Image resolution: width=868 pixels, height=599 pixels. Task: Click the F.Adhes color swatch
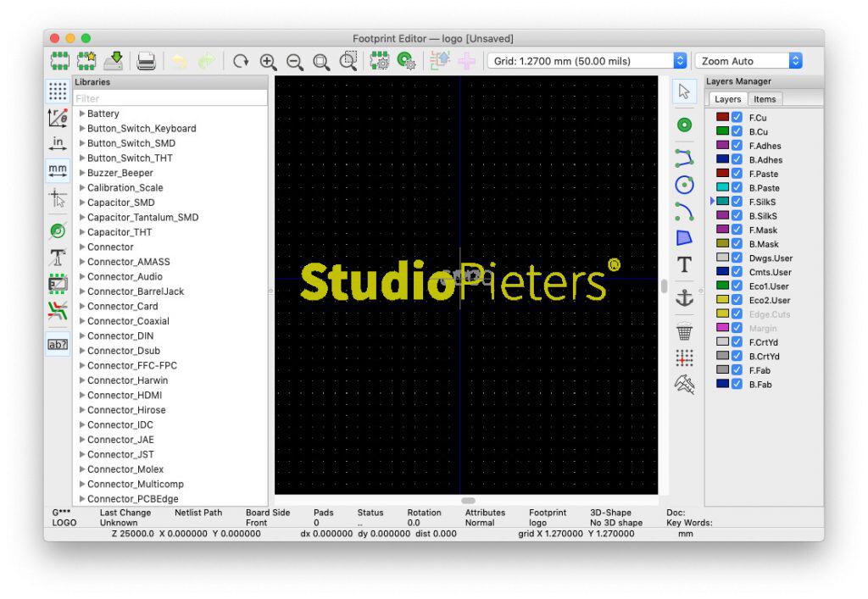pyautogui.click(x=722, y=145)
